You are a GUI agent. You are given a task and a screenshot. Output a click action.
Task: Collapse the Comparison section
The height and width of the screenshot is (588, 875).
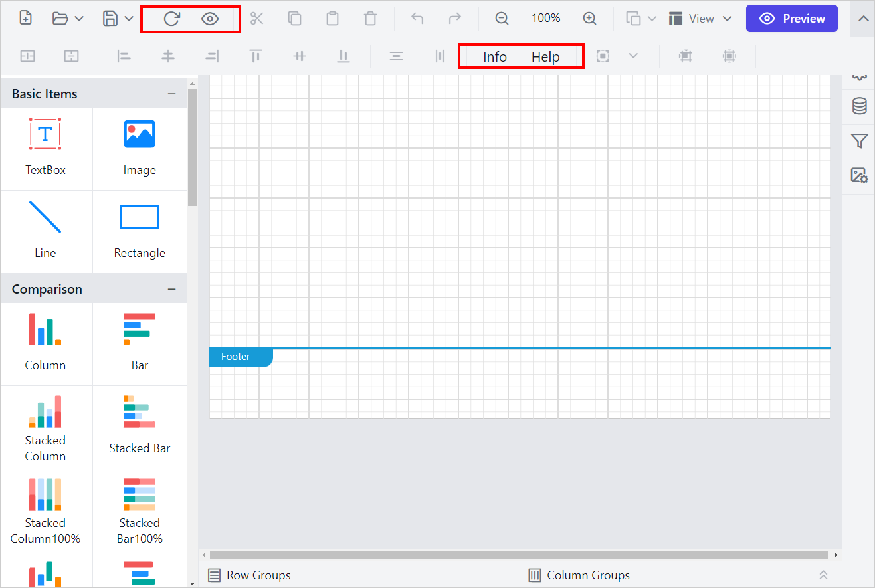coord(172,289)
